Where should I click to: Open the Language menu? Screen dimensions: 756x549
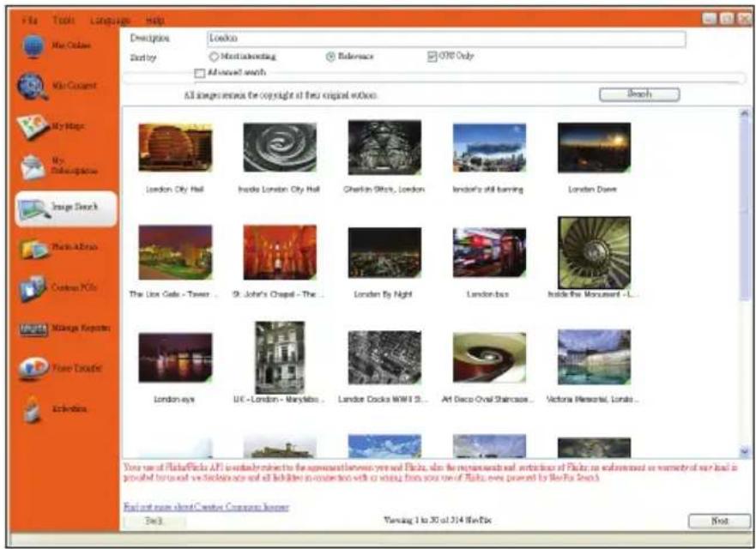(x=110, y=21)
